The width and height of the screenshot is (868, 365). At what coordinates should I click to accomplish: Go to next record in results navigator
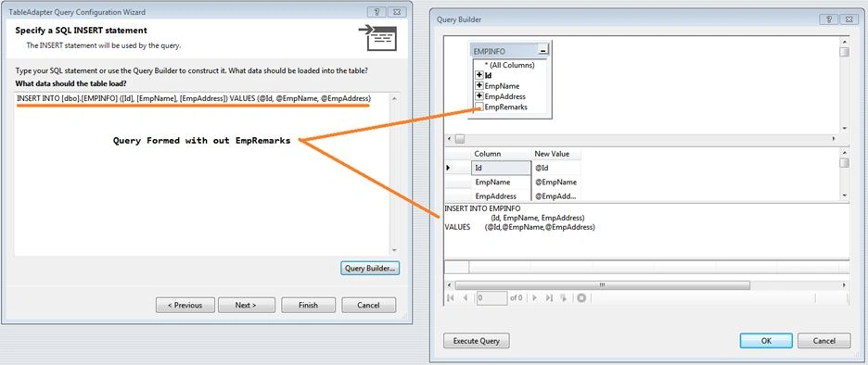pyautogui.click(x=535, y=297)
